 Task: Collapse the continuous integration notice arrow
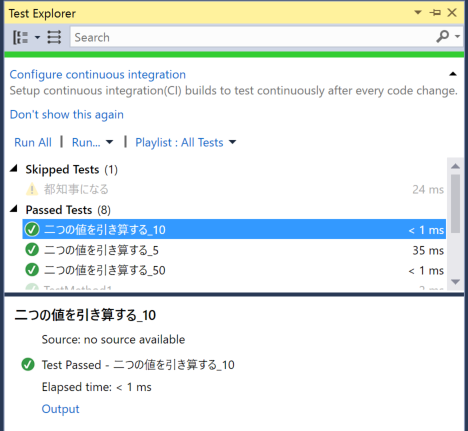(453, 74)
